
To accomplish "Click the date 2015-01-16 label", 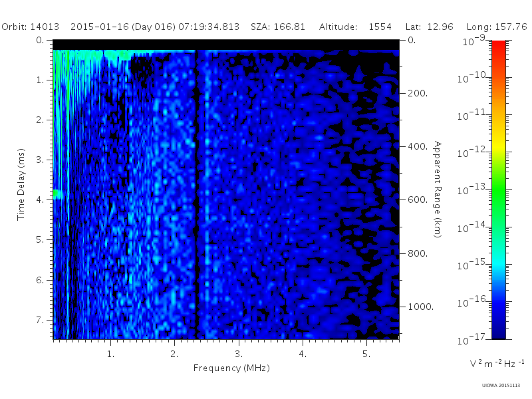I will pyautogui.click(x=100, y=27).
